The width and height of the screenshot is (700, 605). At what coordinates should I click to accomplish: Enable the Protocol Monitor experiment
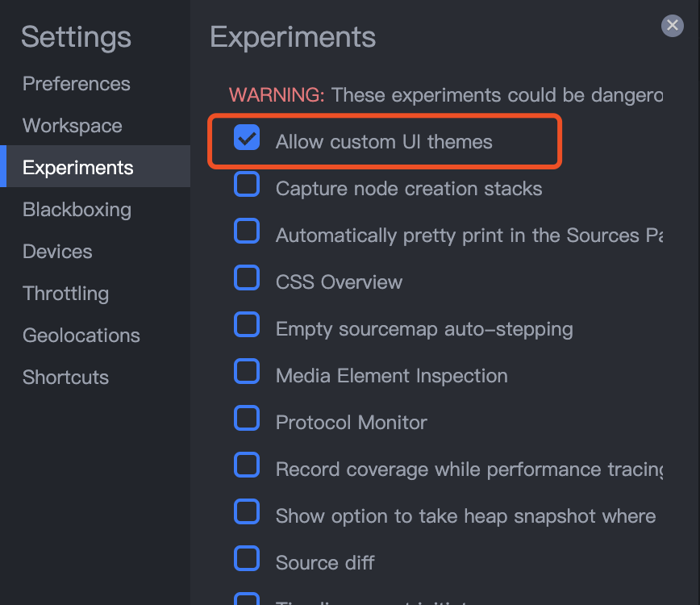point(247,418)
